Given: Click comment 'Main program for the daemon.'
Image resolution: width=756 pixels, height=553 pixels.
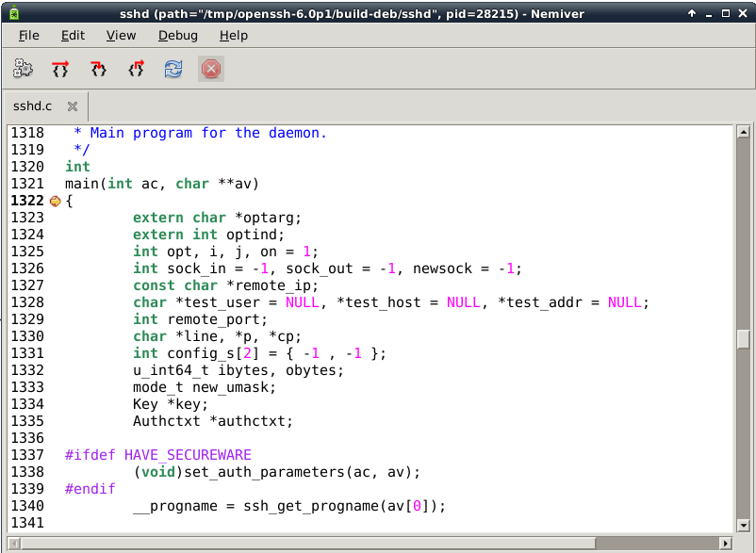Looking at the screenshot, I should click(x=208, y=133).
